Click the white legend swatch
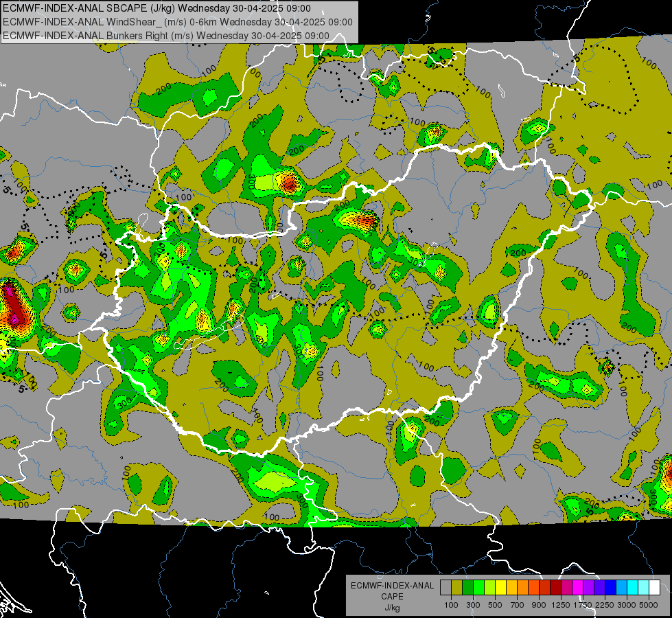 pos(655,588)
